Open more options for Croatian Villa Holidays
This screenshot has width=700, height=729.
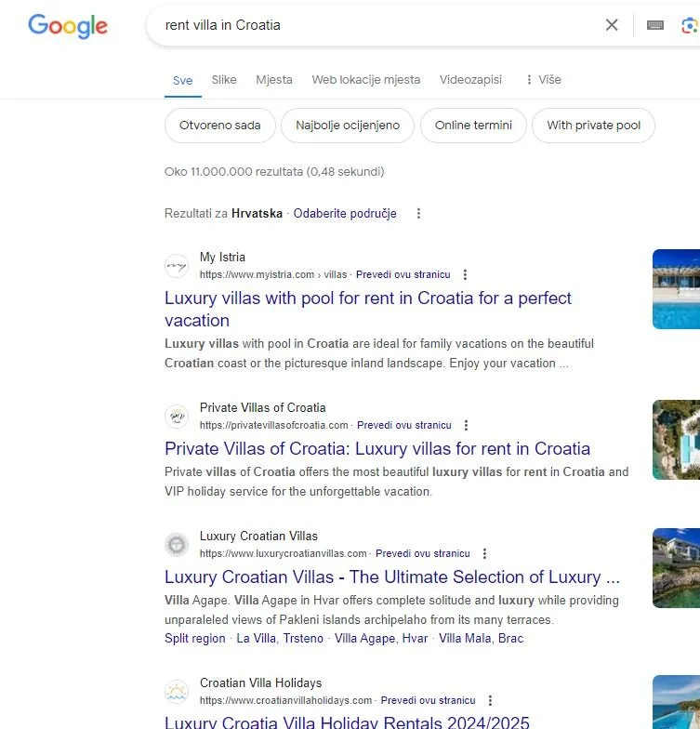tap(491, 701)
